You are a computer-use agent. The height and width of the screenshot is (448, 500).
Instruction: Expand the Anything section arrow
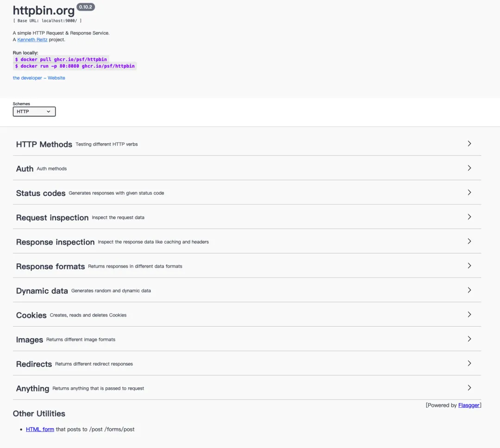tap(469, 388)
